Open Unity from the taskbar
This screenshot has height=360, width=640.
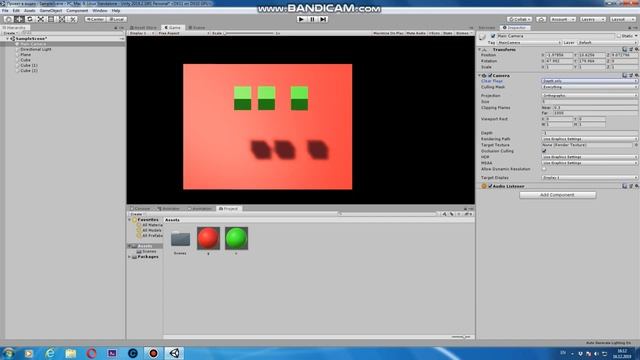pyautogui.click(x=174, y=353)
